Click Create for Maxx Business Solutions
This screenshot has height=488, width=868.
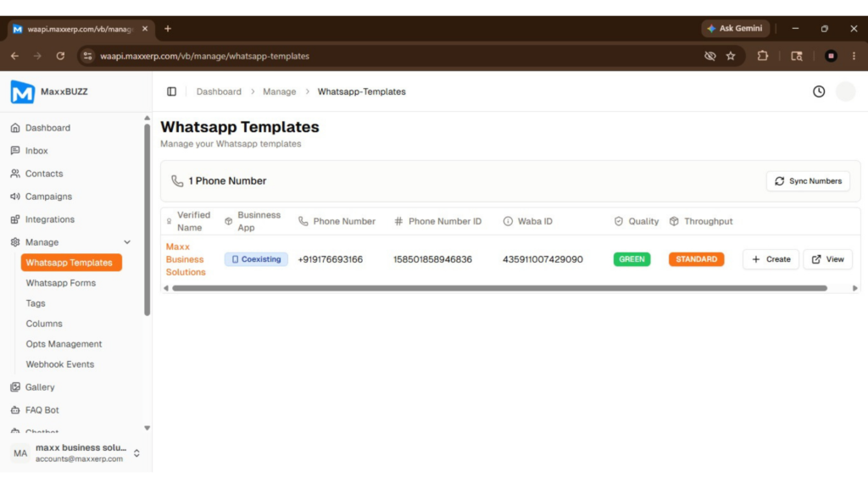(771, 259)
